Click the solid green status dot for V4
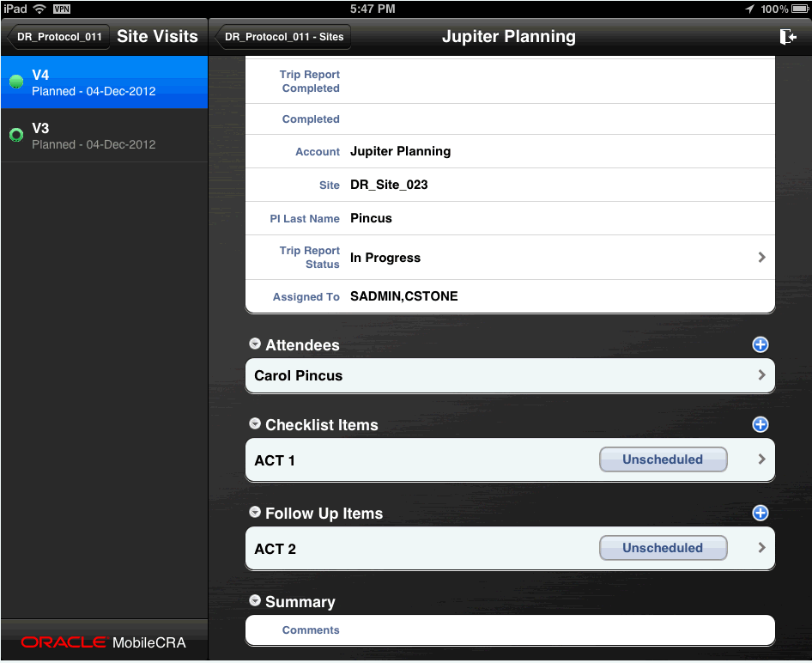 tap(16, 82)
